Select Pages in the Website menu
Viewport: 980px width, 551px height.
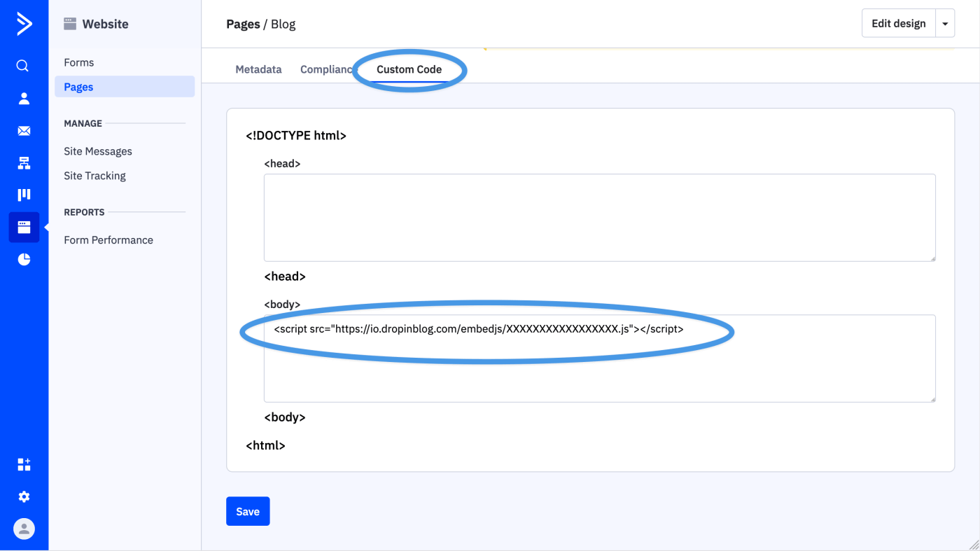click(x=125, y=87)
